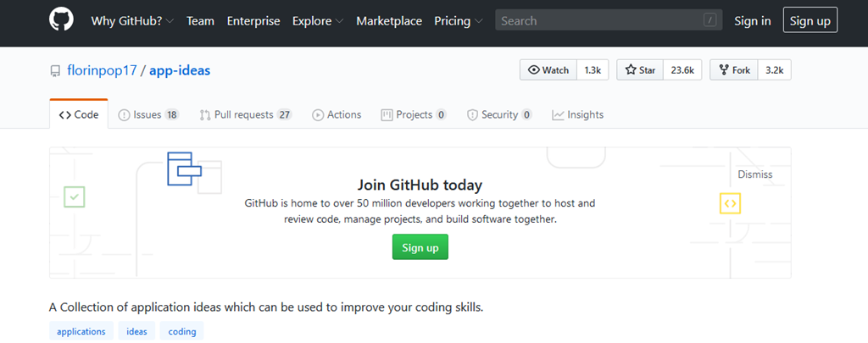
Task: Open the 3.2k forks count
Action: (775, 70)
